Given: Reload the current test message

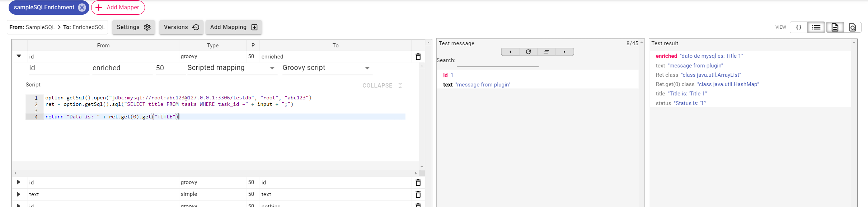Looking at the screenshot, I should [x=528, y=52].
